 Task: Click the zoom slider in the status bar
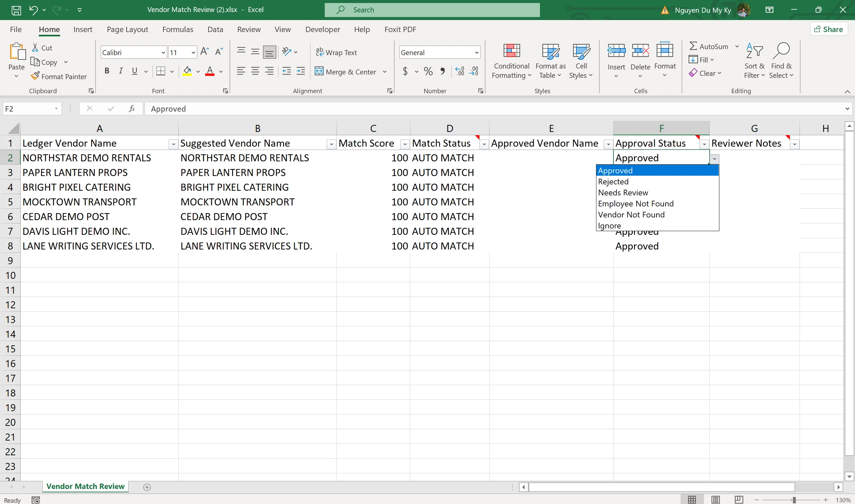(794, 500)
